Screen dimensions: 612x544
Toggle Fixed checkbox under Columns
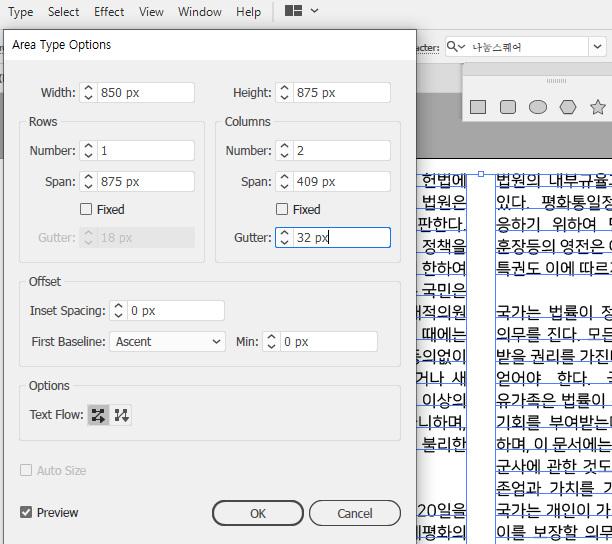282,210
